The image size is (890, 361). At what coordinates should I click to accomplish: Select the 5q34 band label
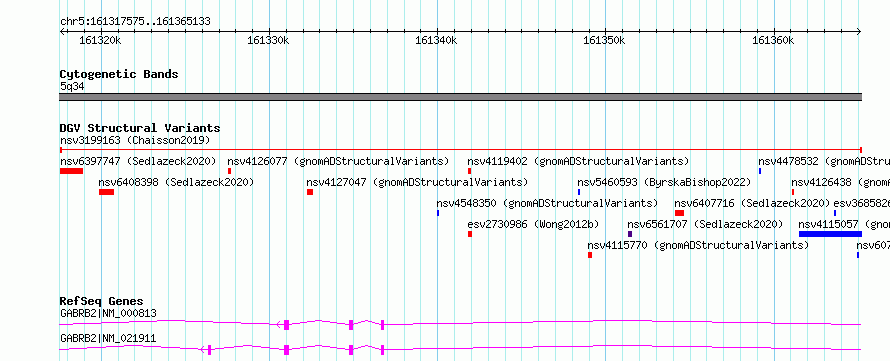coord(72,86)
